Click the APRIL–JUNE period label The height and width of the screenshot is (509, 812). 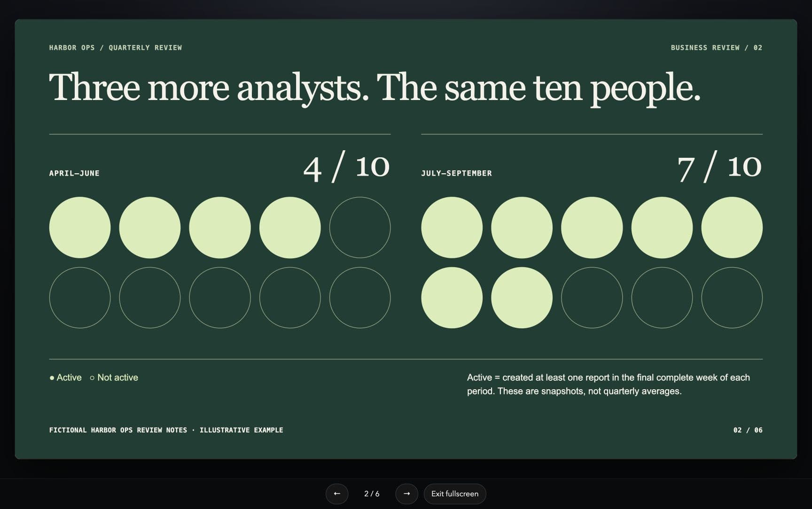click(x=74, y=173)
